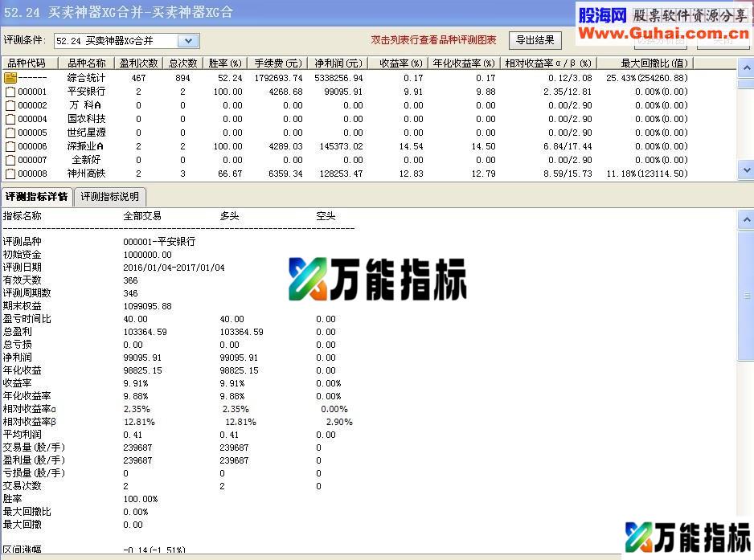Click the folder icon on the 综合统计 row
The image size is (754, 560).
[x=11, y=77]
